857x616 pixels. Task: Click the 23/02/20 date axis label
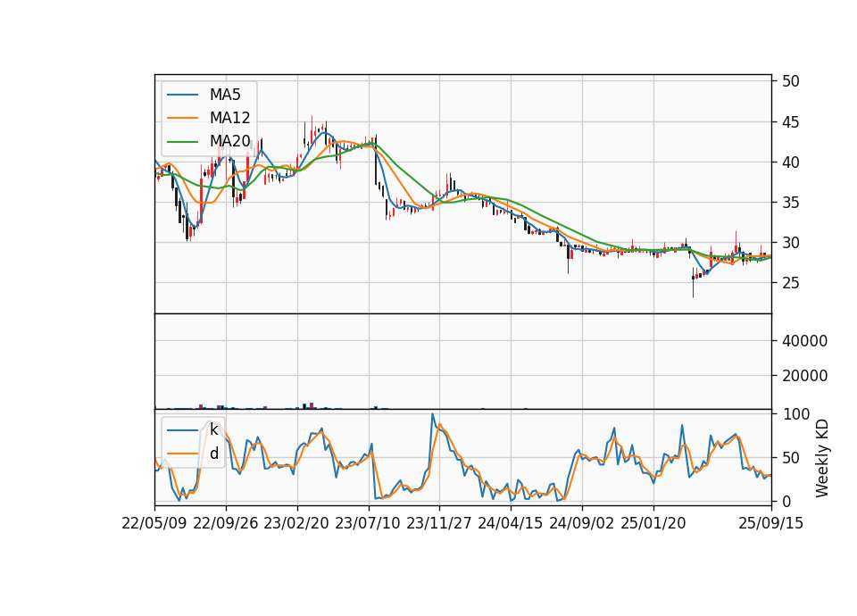click(296, 523)
